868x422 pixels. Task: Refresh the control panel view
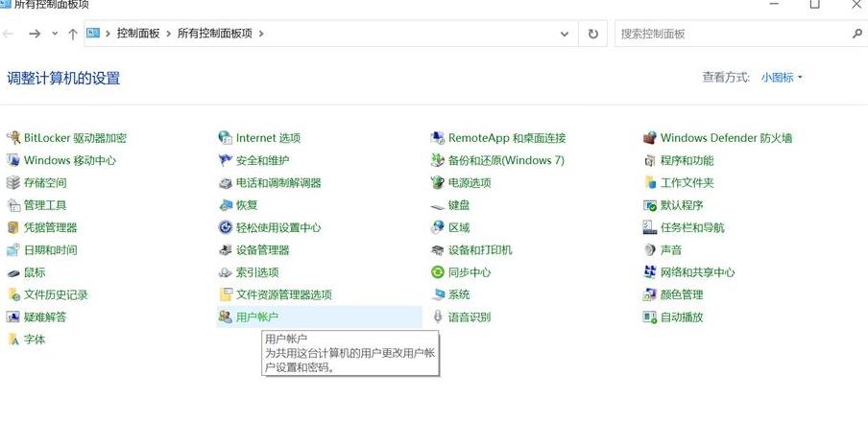point(592,34)
